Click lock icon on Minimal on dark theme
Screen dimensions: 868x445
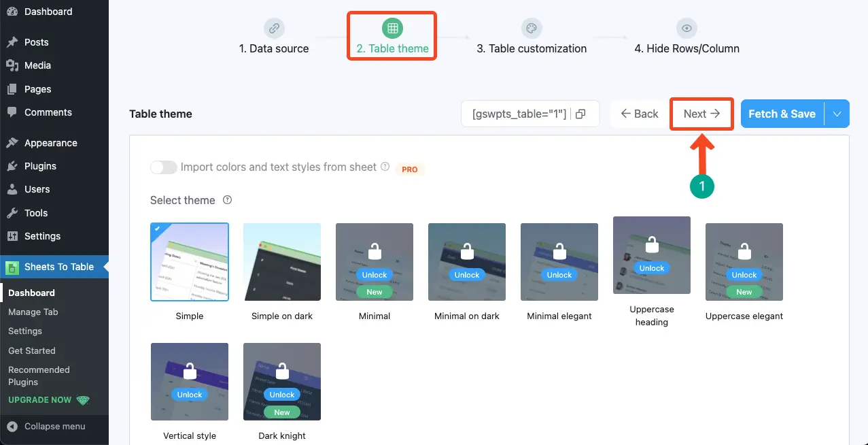point(467,252)
